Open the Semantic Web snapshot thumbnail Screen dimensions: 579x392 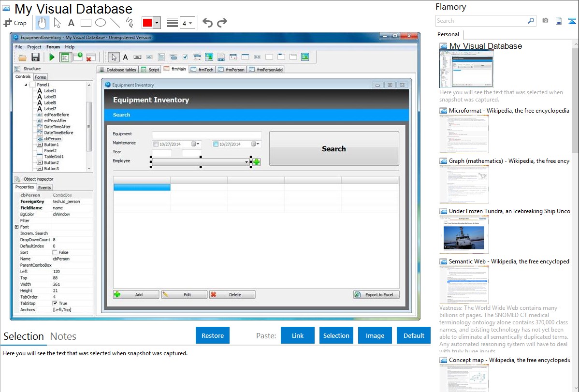(x=464, y=285)
